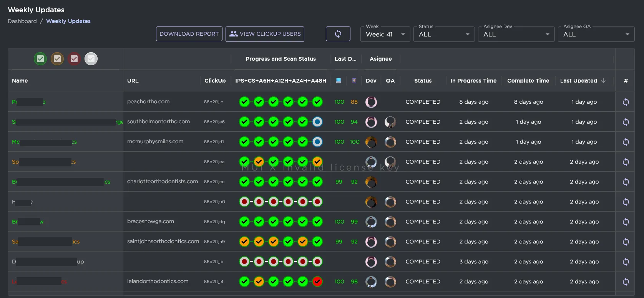Image resolution: width=644 pixels, height=298 pixels.
Task: Click the sync icon for lelandorthodontics.com row
Action: [x=626, y=281]
